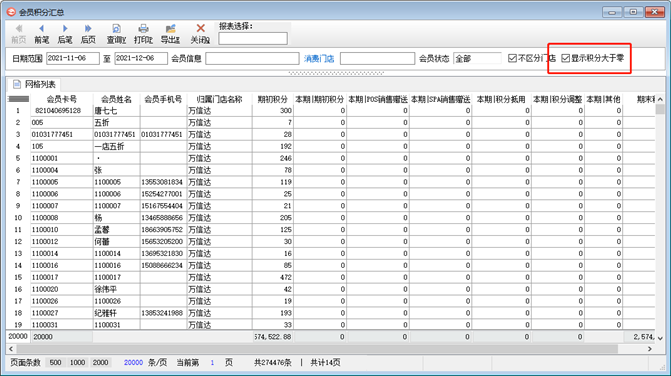Viewport: 671px width, 376px height.
Task: Click the start date field 2021-11-06
Action: [73, 58]
